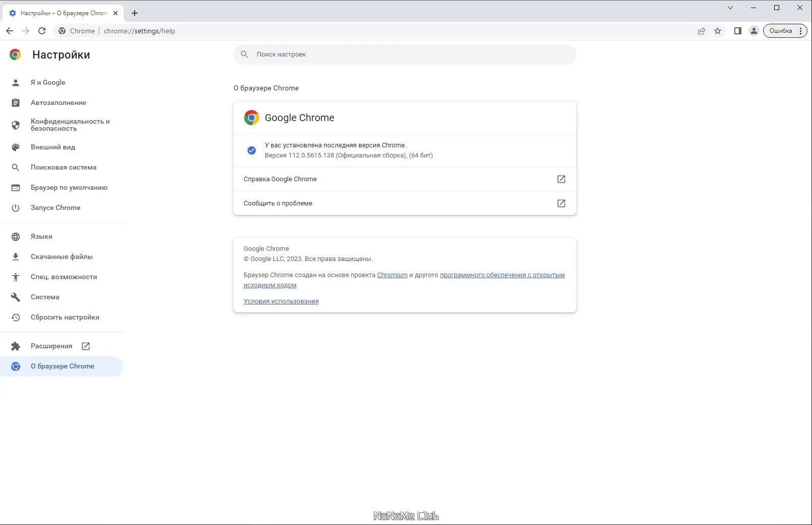Open a new tab with the plus icon
Viewport: 812px width, 525px height.
(135, 13)
